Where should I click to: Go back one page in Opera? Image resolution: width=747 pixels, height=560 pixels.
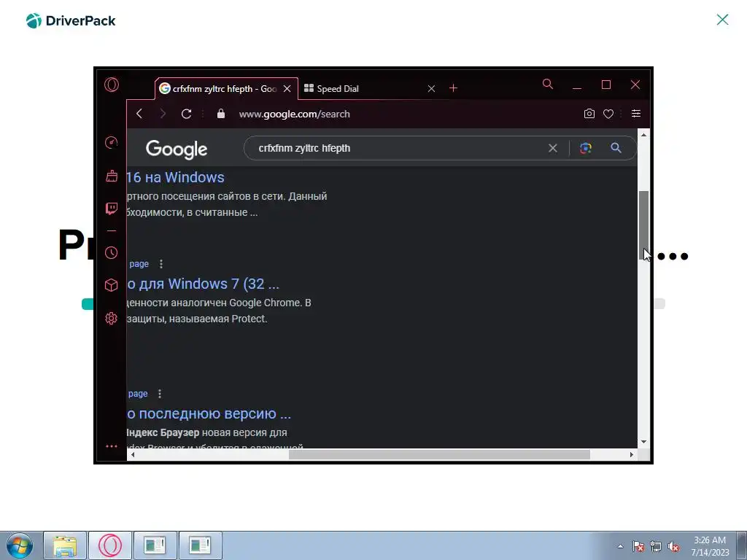coord(139,113)
